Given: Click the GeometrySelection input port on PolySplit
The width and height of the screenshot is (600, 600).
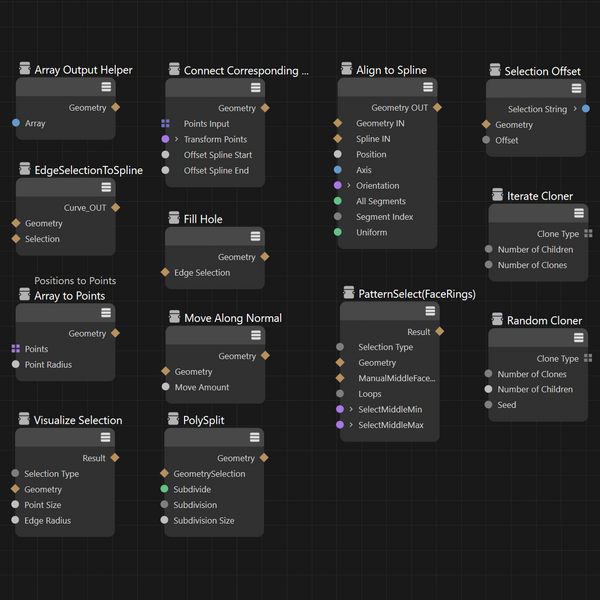Looking at the screenshot, I should (x=164, y=473).
